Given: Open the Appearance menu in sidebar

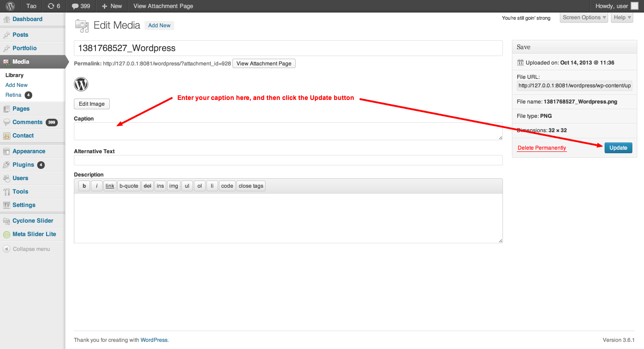Looking at the screenshot, I should point(29,151).
